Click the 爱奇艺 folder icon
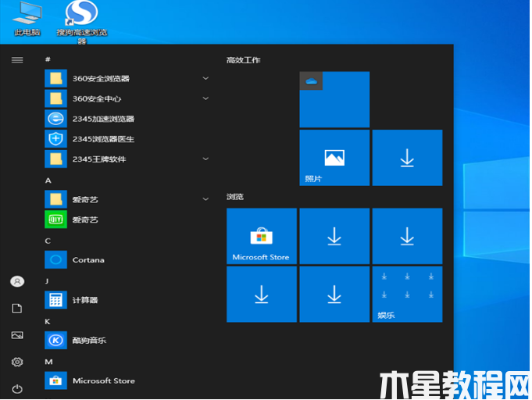 point(55,199)
